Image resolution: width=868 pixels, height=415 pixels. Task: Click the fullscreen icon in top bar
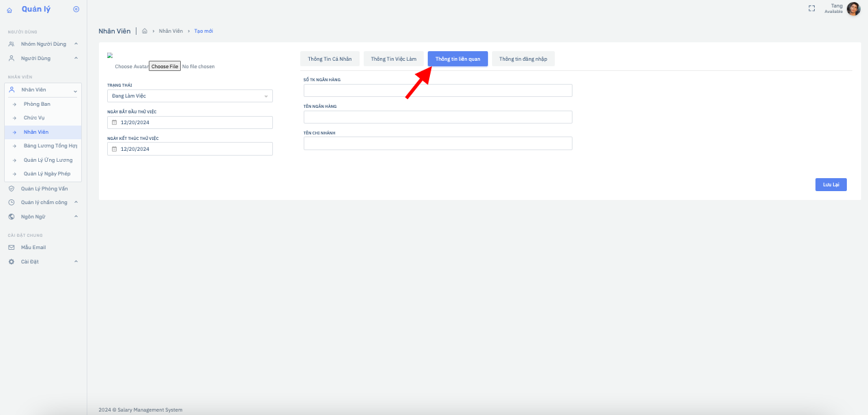click(811, 9)
